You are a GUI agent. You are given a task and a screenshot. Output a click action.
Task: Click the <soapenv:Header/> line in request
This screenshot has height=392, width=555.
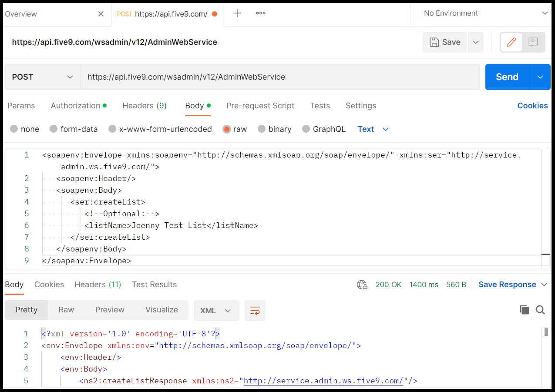click(x=96, y=178)
